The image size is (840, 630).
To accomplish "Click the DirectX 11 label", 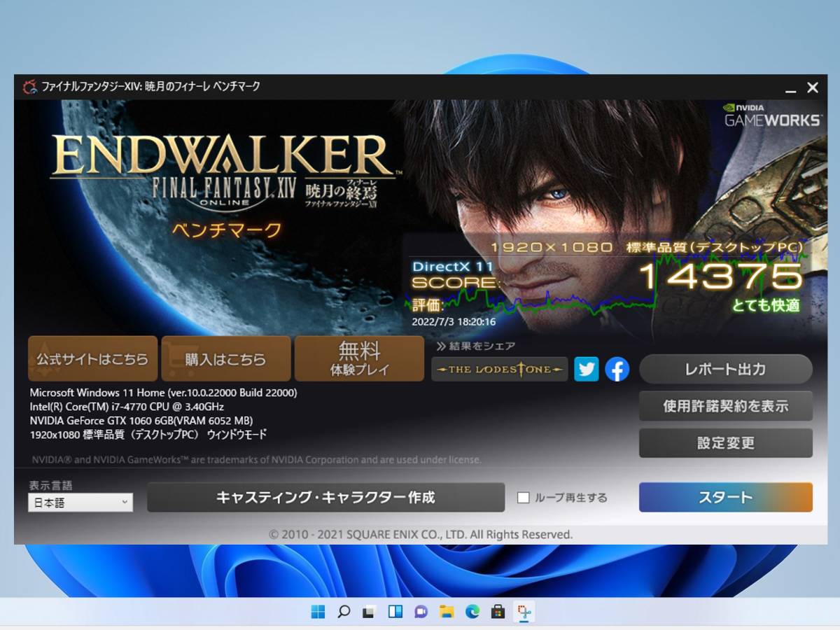I will click(453, 267).
